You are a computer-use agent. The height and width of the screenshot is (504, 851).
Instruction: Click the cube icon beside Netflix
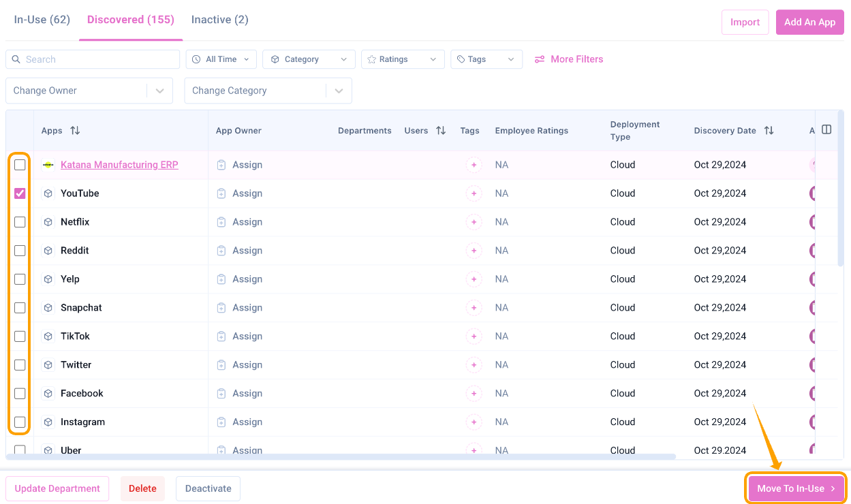pyautogui.click(x=48, y=222)
